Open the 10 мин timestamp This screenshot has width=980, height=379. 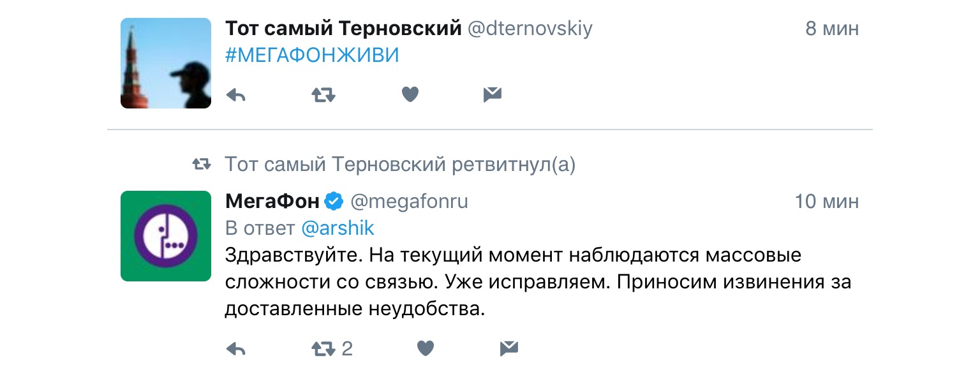[x=826, y=202]
